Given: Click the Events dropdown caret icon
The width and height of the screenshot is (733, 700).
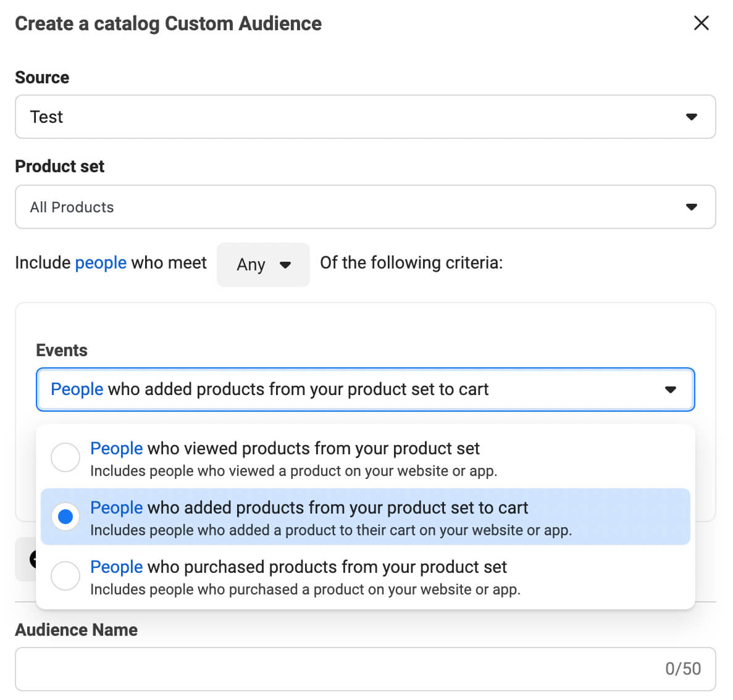Looking at the screenshot, I should [x=671, y=390].
